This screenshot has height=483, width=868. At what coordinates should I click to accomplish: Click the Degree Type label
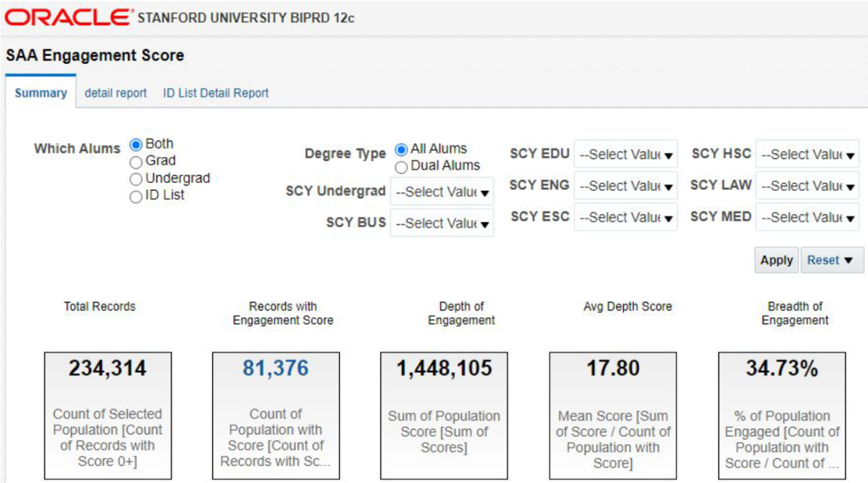click(x=345, y=154)
